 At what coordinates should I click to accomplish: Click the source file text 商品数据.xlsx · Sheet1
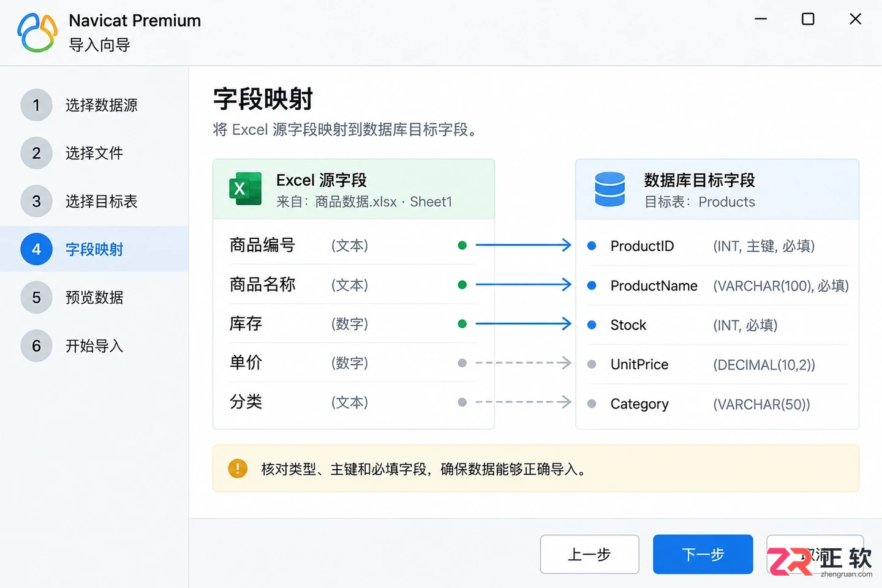coord(383,202)
